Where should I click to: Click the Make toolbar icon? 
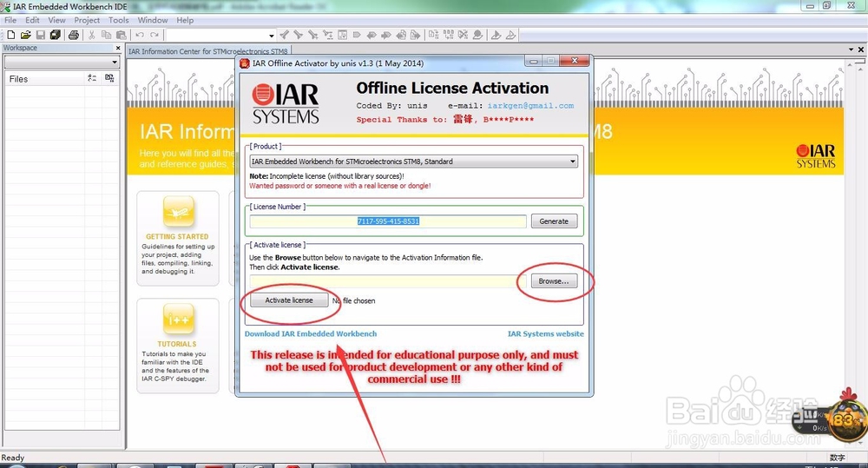pyautogui.click(x=448, y=35)
